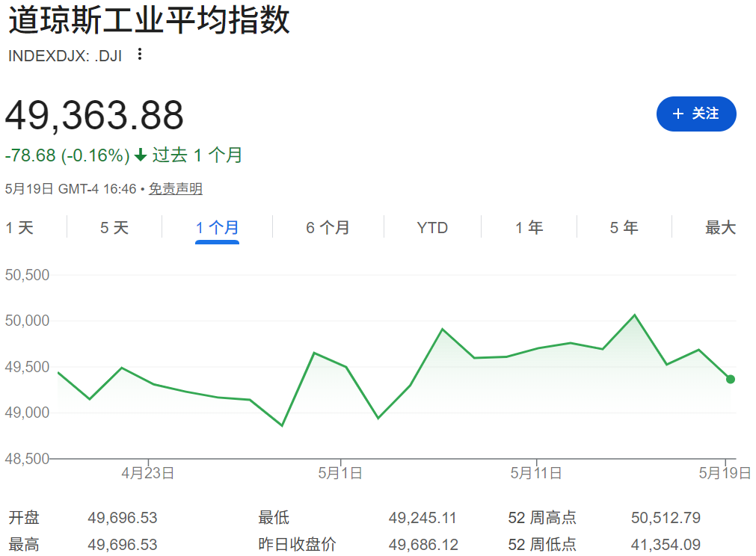The height and width of the screenshot is (556, 756).
Task: Click the -78.68 (-0.16%) change text
Action: (x=67, y=155)
